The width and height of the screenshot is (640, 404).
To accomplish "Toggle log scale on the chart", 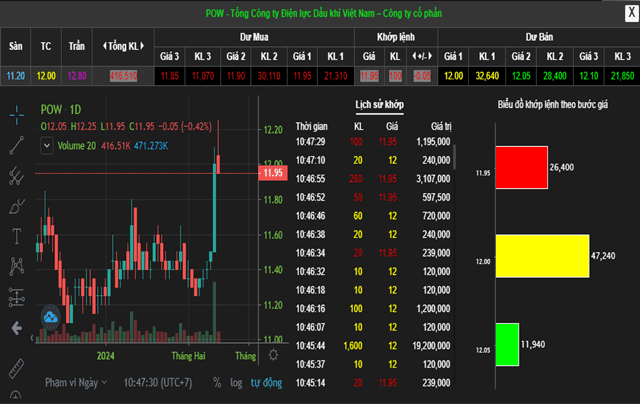I will pyautogui.click(x=236, y=383).
